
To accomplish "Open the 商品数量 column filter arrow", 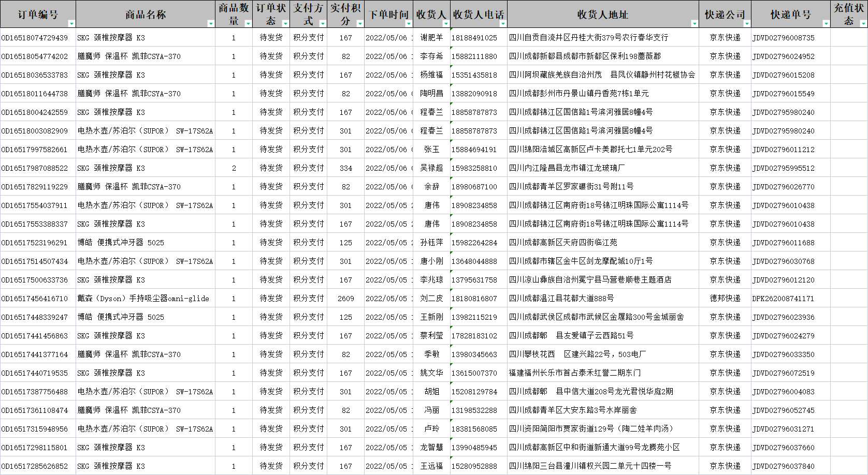I will point(248,24).
